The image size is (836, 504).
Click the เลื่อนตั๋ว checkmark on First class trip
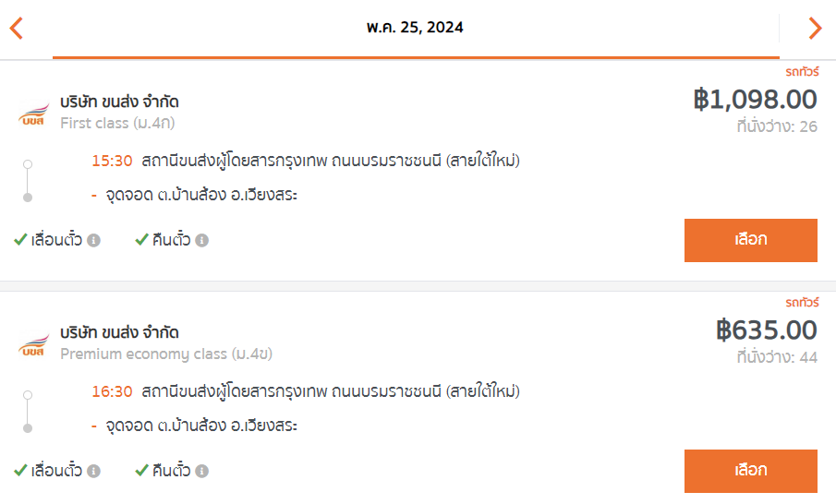[x=21, y=239]
